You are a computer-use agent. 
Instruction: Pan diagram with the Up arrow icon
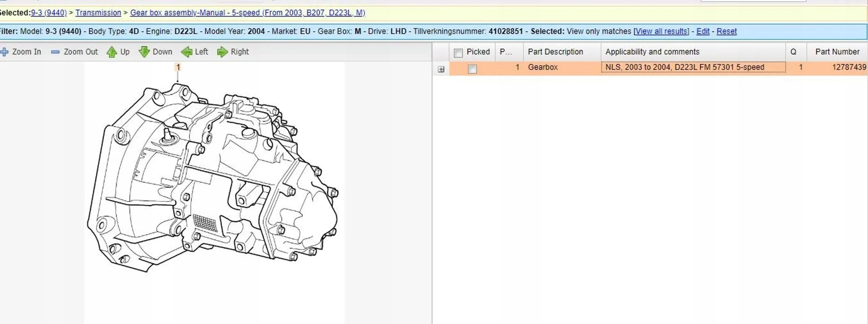111,52
